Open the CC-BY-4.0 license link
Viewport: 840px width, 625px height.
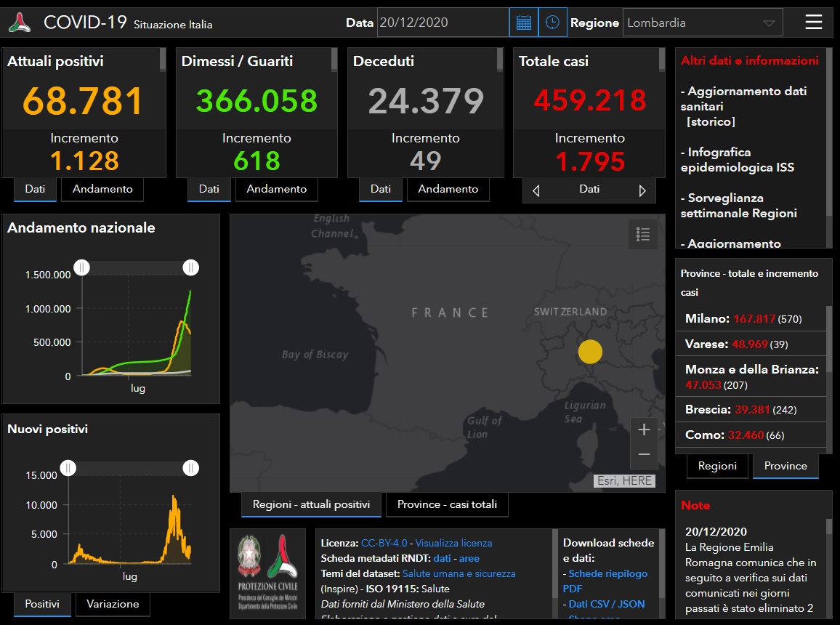[384, 543]
